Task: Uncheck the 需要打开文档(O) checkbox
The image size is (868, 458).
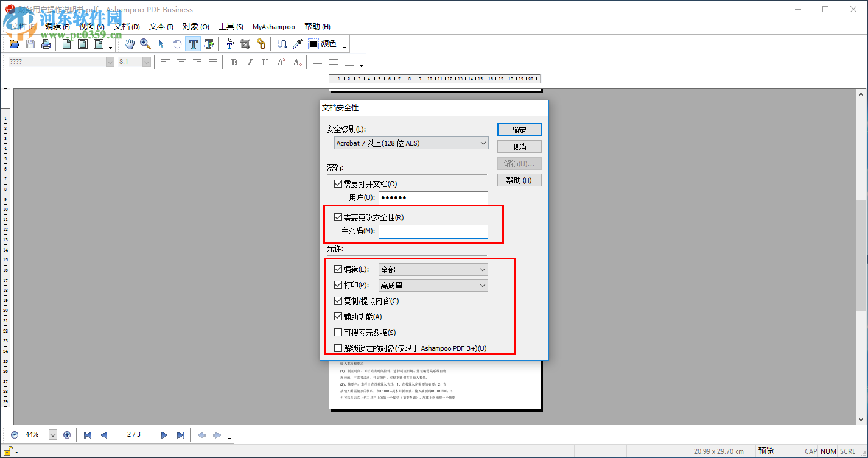Action: click(338, 183)
